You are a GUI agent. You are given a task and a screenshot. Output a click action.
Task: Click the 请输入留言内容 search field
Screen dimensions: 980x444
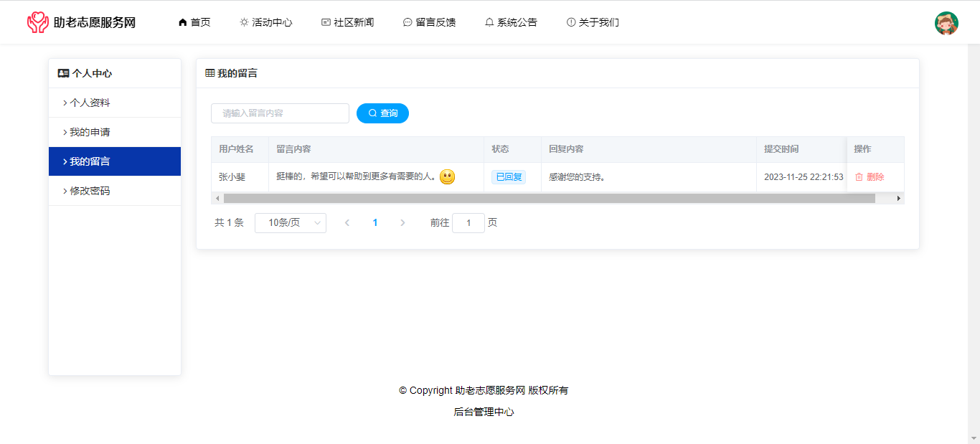click(280, 113)
